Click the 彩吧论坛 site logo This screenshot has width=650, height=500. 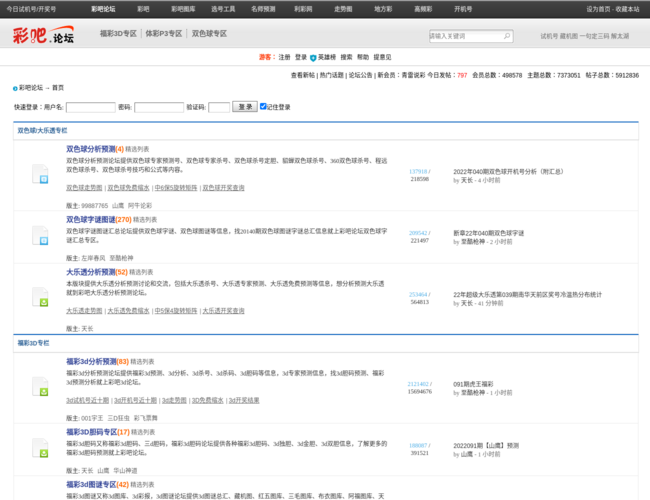click(x=44, y=36)
